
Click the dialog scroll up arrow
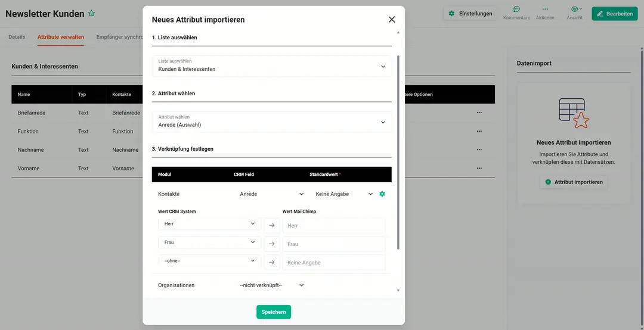(x=398, y=32)
